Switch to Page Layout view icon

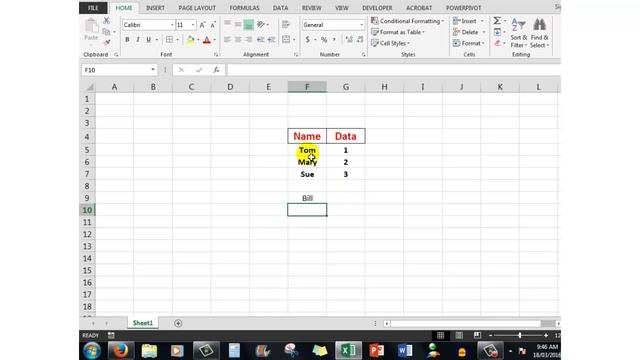point(459,336)
